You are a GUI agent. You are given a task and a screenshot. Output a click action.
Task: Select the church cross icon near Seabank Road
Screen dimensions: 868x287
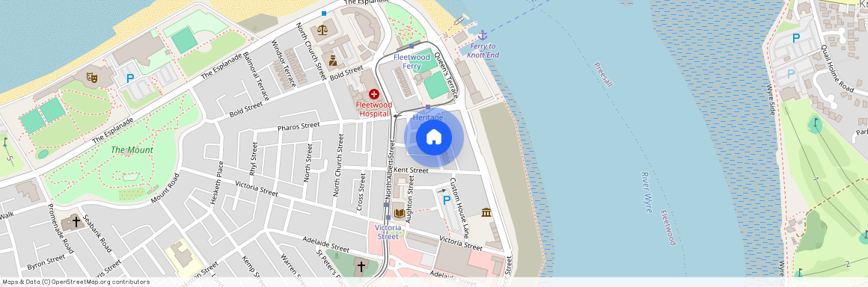coord(76,222)
